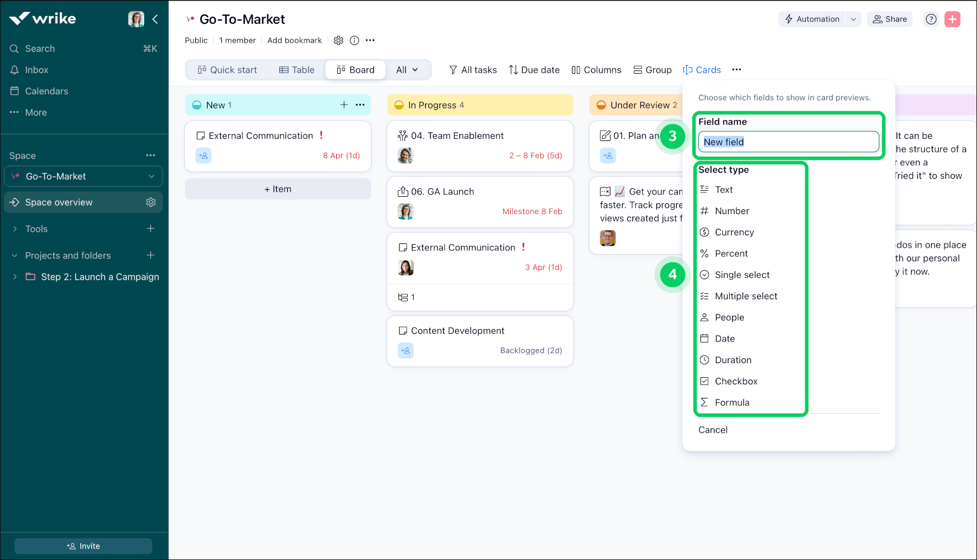Viewport: 977px width, 560px height.
Task: Open help via the question mark icon
Action: (x=931, y=19)
